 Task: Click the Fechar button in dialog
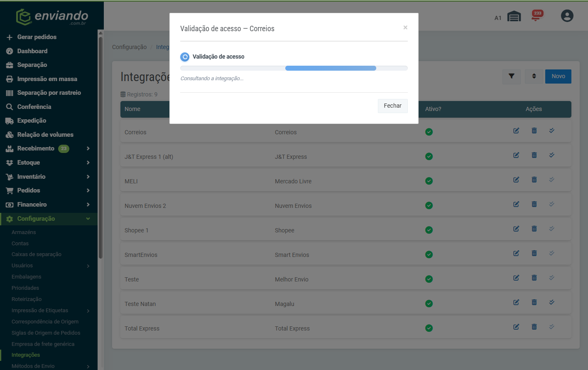pos(393,106)
